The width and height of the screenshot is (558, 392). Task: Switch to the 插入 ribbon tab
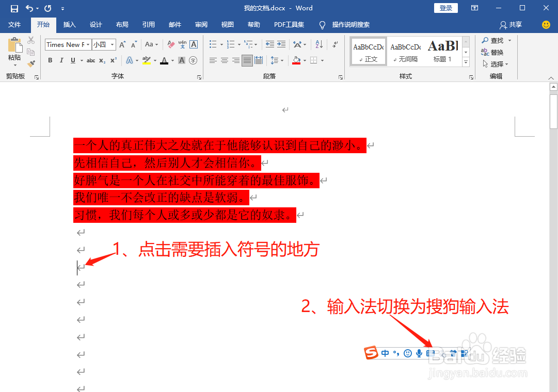[70, 24]
